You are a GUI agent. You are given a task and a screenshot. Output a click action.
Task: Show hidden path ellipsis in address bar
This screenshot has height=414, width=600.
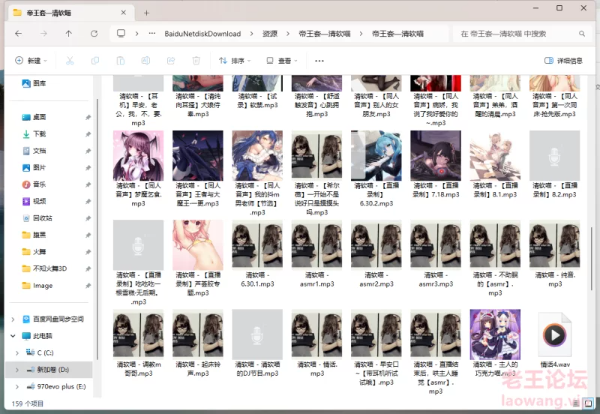(152, 33)
